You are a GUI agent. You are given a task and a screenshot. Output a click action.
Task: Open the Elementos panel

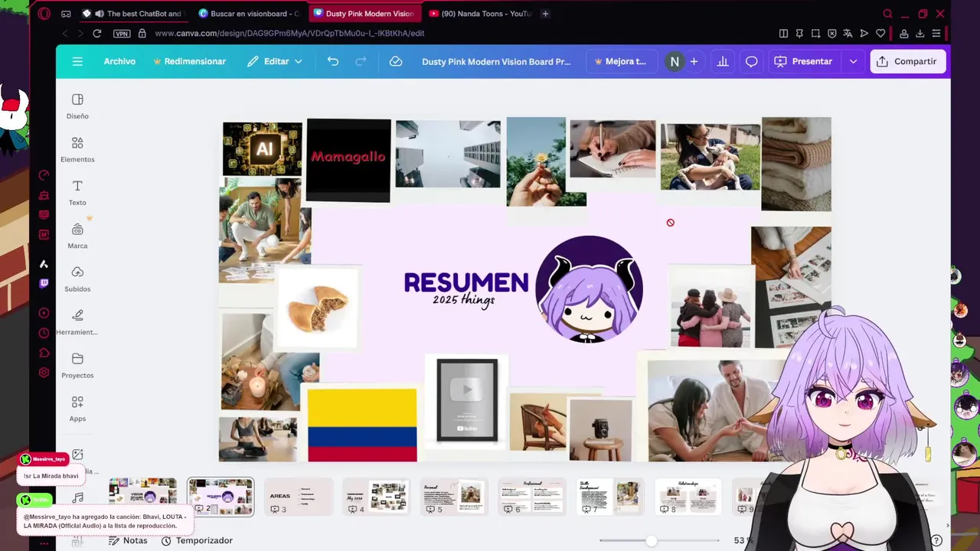(77, 150)
